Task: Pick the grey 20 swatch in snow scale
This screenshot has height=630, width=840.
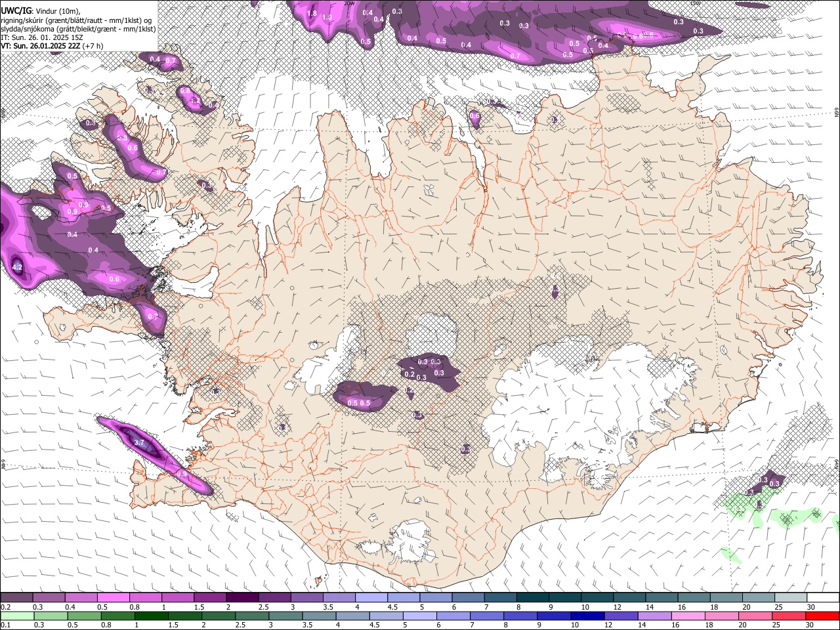Action: click(x=758, y=598)
